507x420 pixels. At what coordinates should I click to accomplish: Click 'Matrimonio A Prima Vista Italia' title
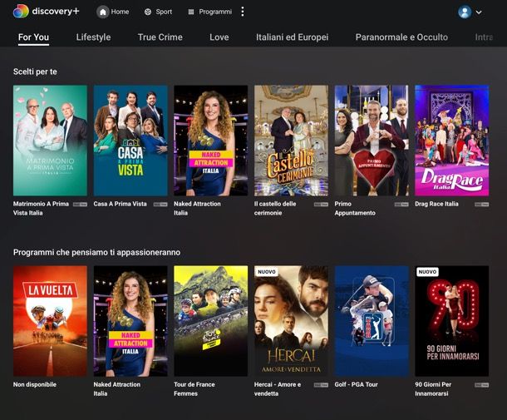click(41, 209)
